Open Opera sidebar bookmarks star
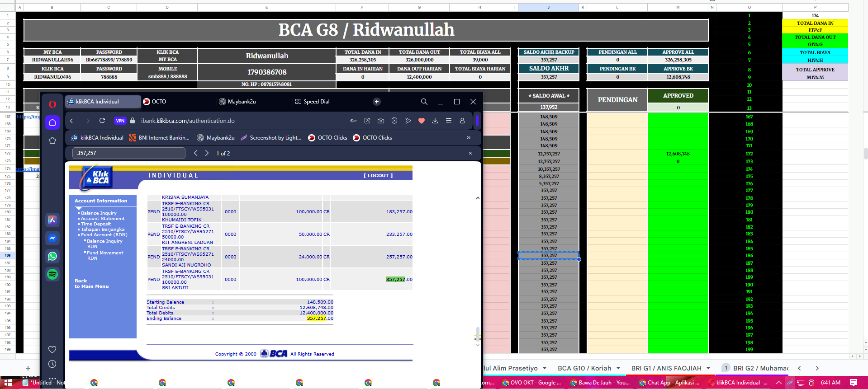This screenshot has width=868, height=389. 52,141
